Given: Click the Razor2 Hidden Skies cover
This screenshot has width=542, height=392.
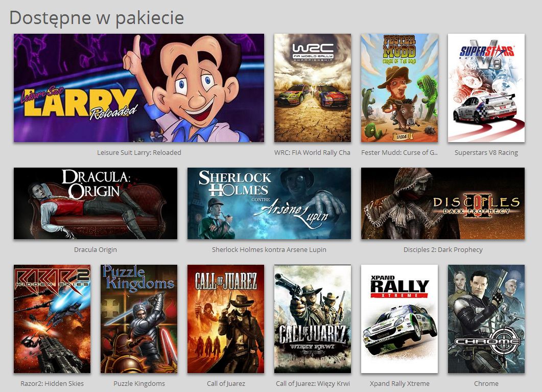Looking at the screenshot, I should 52,319.
